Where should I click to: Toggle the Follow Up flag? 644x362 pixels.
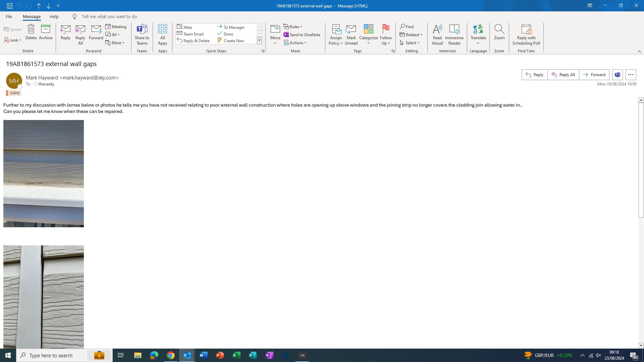386,29
